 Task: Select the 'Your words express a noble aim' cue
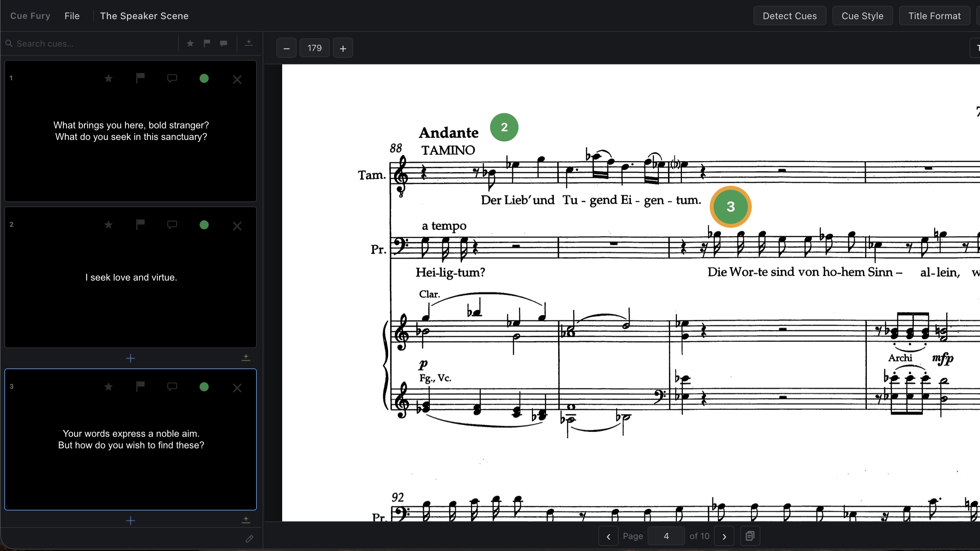click(x=131, y=439)
